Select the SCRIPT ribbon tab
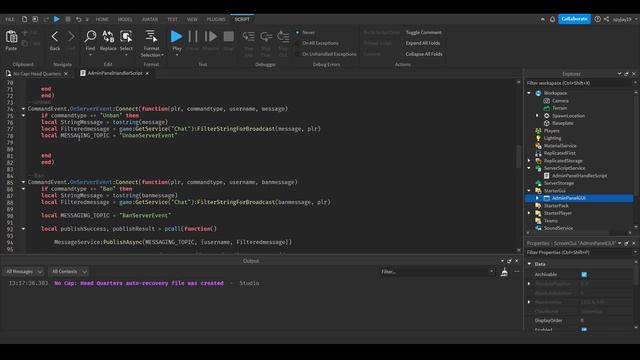This screenshot has height=360, width=640. point(242,19)
